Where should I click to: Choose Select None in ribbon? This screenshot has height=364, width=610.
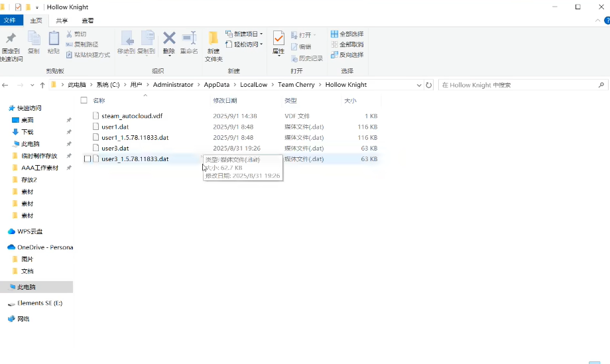pos(347,44)
